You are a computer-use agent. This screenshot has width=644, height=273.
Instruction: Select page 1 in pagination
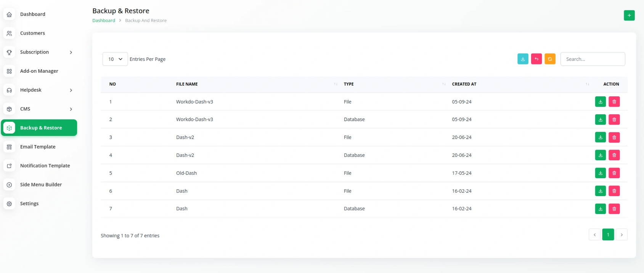[x=608, y=235]
